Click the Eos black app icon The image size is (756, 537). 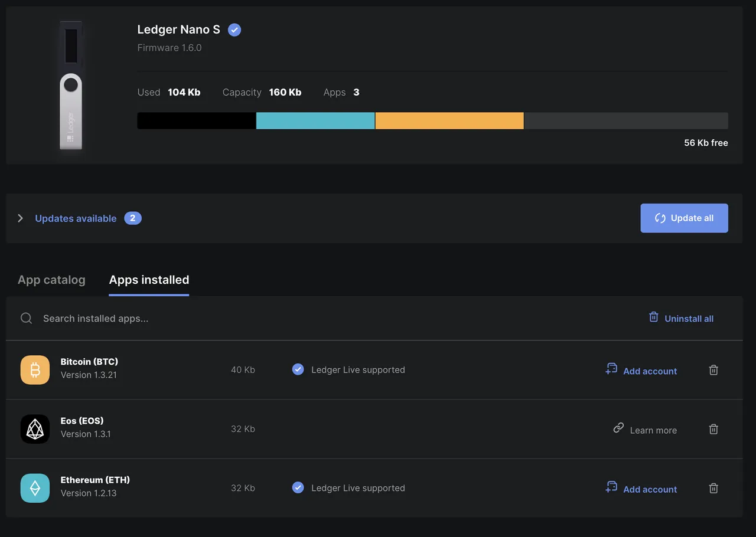coord(35,429)
